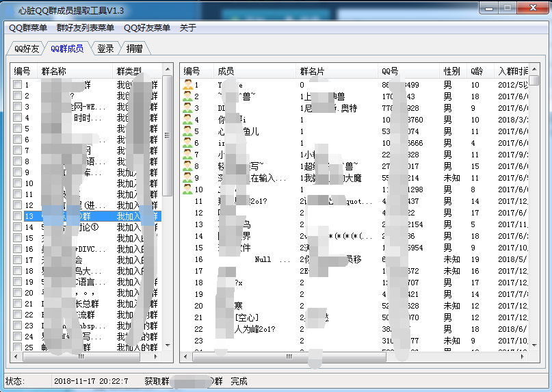Click member list horizontal scroll left arrow

click(185, 356)
